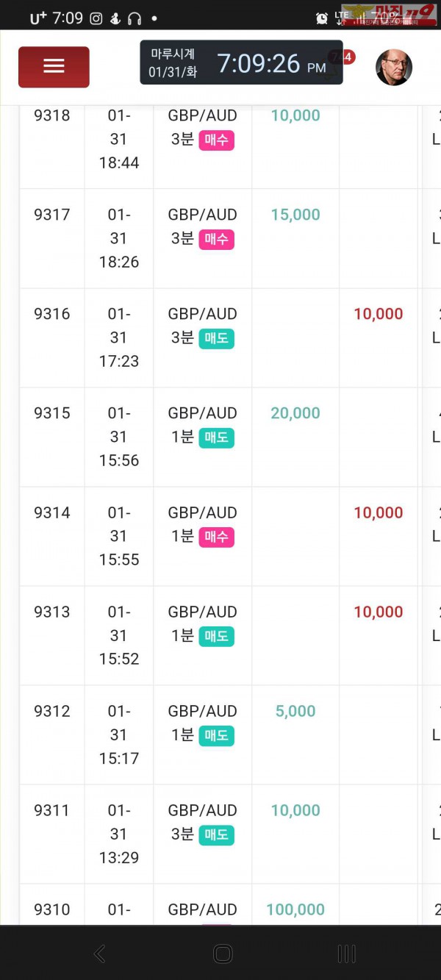This screenshot has height=980, width=441.
Task: Tap the Android back navigation arrow
Action: point(100,954)
